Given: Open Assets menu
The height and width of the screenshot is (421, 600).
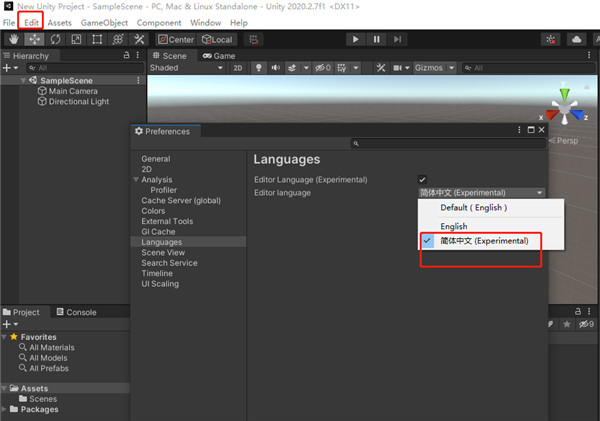Looking at the screenshot, I should (60, 23).
